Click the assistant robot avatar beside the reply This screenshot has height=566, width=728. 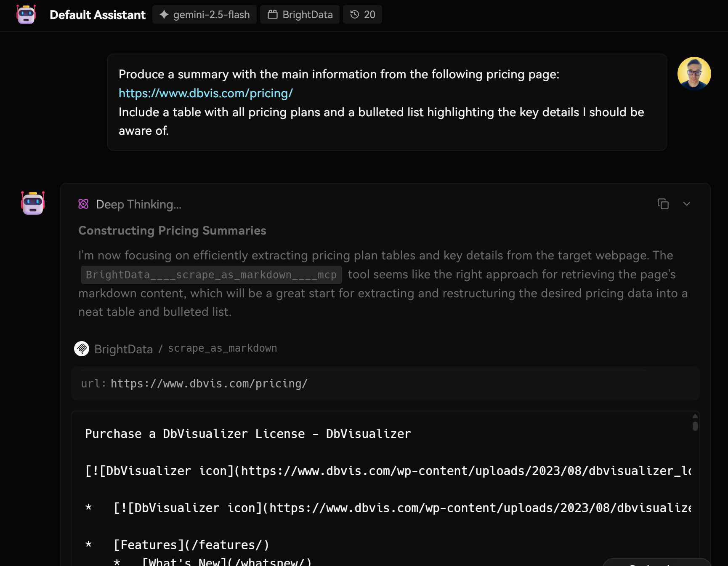point(32,203)
